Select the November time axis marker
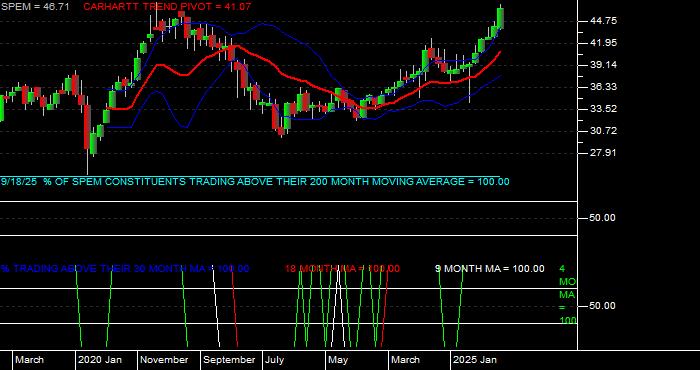The width and height of the screenshot is (700, 370). pos(164,360)
